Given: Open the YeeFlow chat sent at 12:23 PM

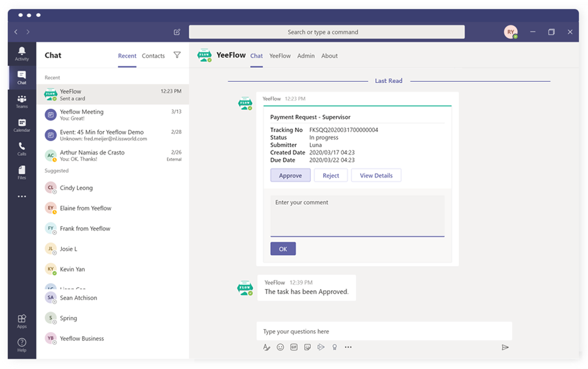Looking at the screenshot, I should point(113,95).
